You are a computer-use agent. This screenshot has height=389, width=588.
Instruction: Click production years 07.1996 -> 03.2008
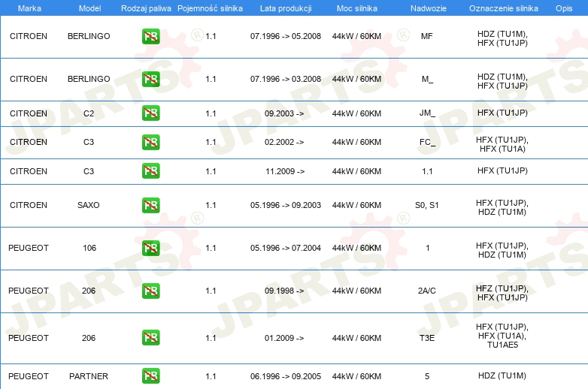(x=286, y=79)
